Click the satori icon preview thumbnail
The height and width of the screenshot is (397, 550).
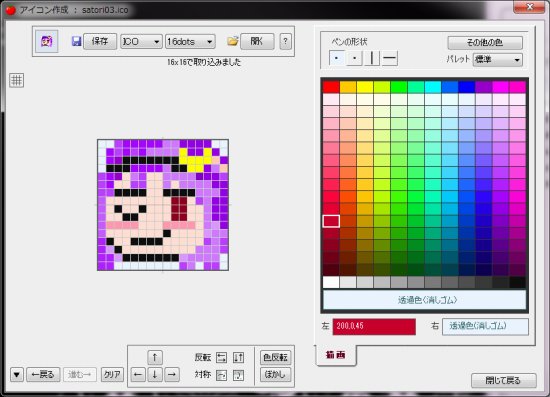pos(47,41)
